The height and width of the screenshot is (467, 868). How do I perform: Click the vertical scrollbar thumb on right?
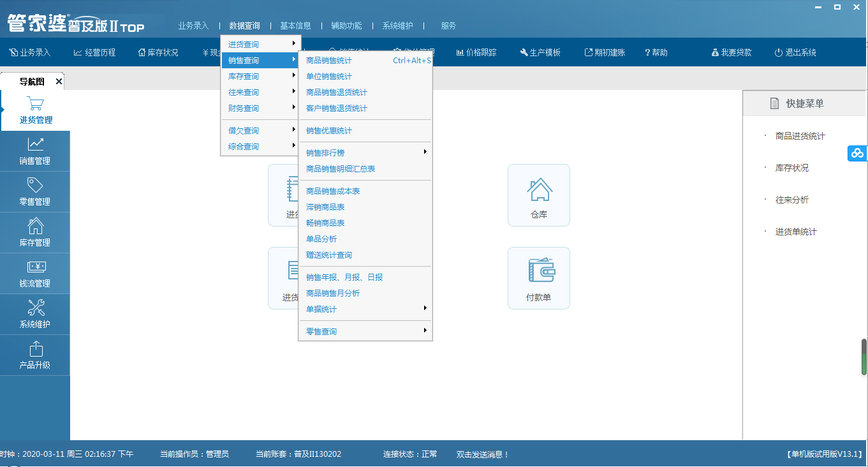(864, 357)
